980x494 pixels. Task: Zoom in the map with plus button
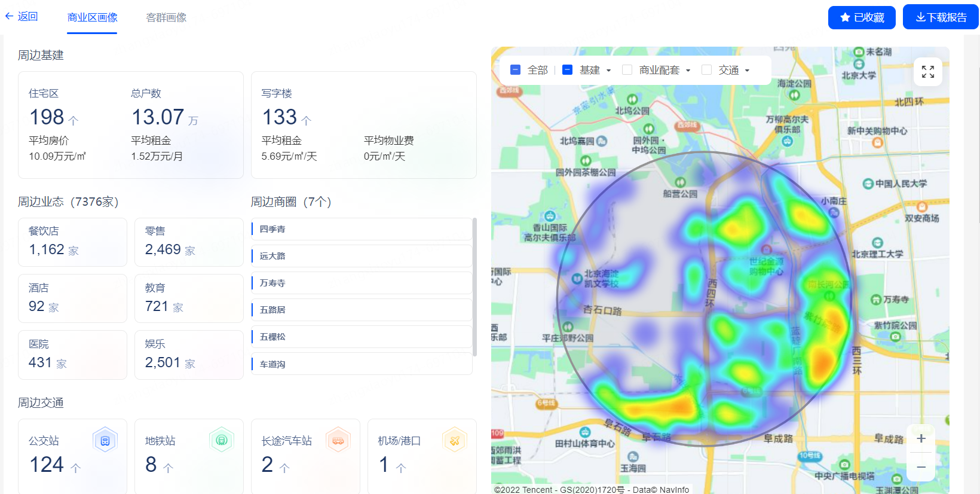click(921, 438)
